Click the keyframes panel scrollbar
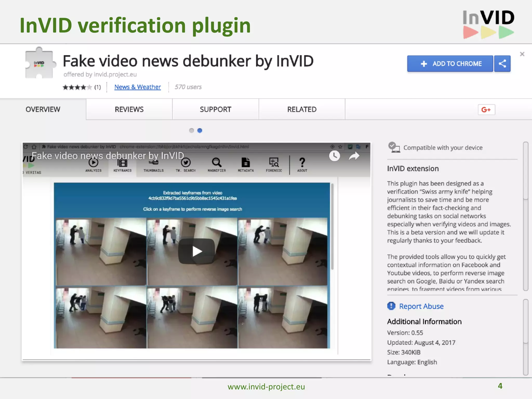 point(332,227)
